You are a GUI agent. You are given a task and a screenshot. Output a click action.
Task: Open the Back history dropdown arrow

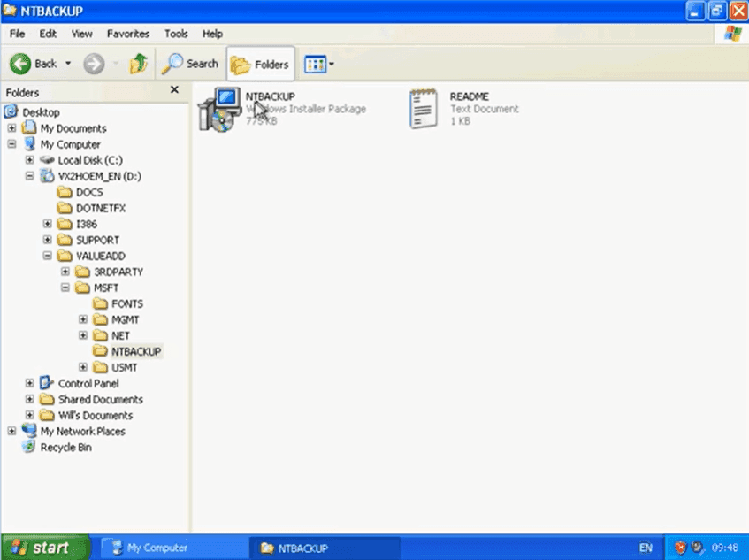click(x=68, y=63)
